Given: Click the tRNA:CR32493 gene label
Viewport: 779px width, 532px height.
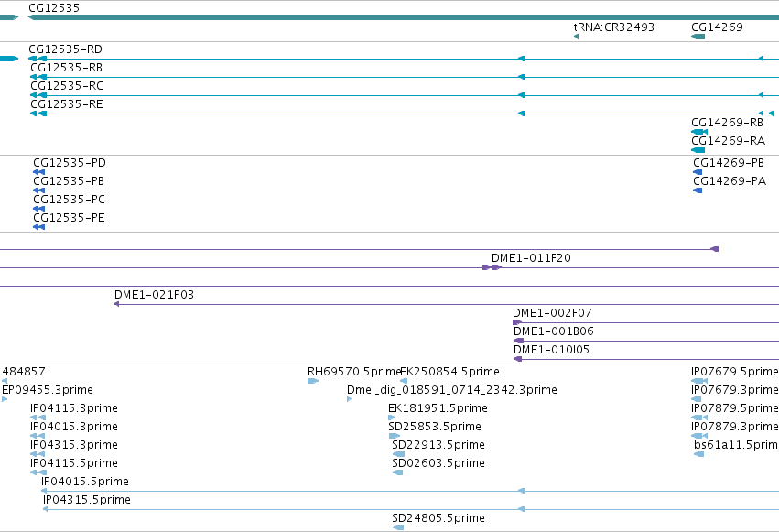Looking at the screenshot, I should 613,27.
